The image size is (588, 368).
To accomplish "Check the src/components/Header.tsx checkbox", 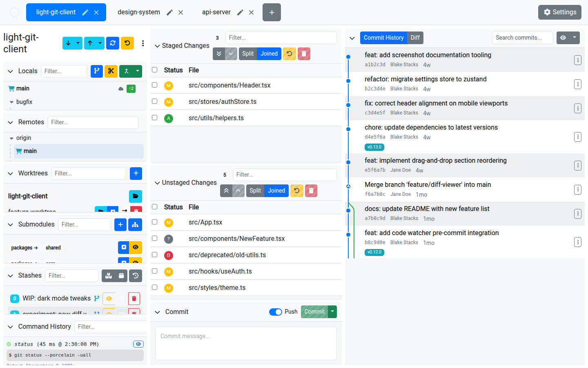I will (155, 85).
